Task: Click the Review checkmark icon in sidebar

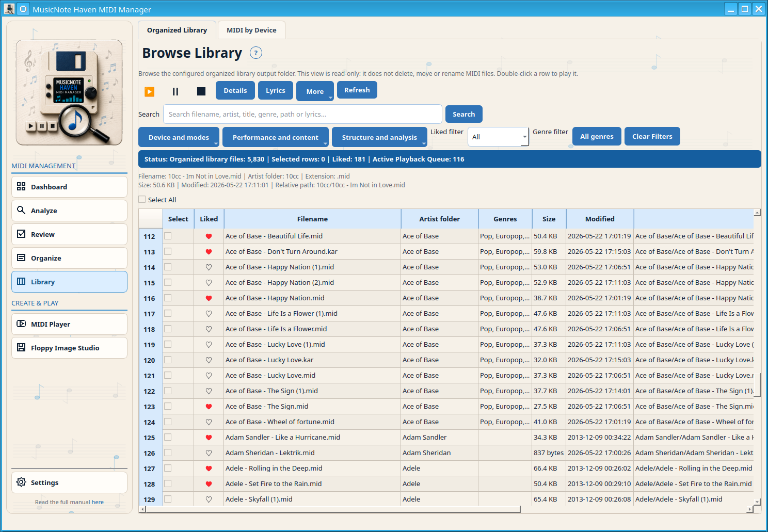Action: (21, 234)
